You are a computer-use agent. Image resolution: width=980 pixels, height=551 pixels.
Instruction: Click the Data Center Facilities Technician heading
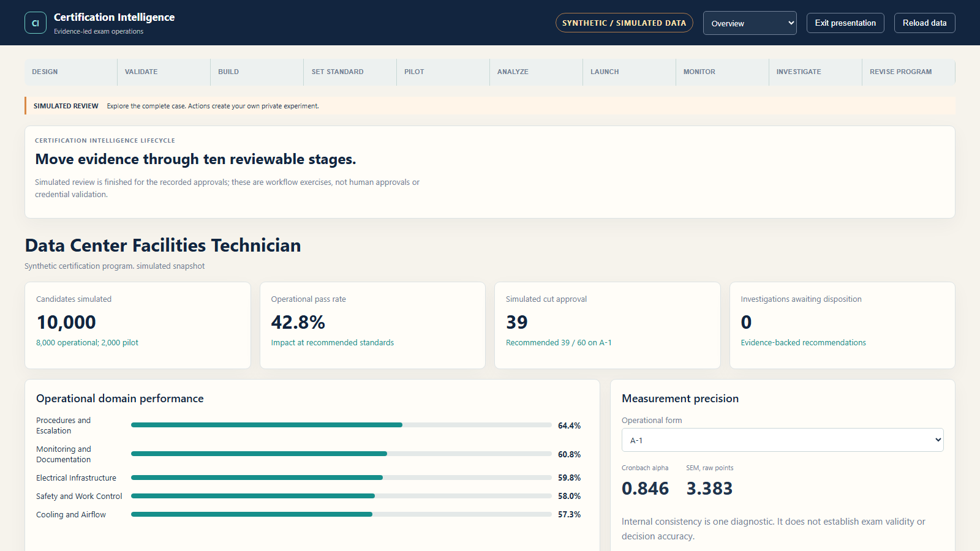pos(163,246)
